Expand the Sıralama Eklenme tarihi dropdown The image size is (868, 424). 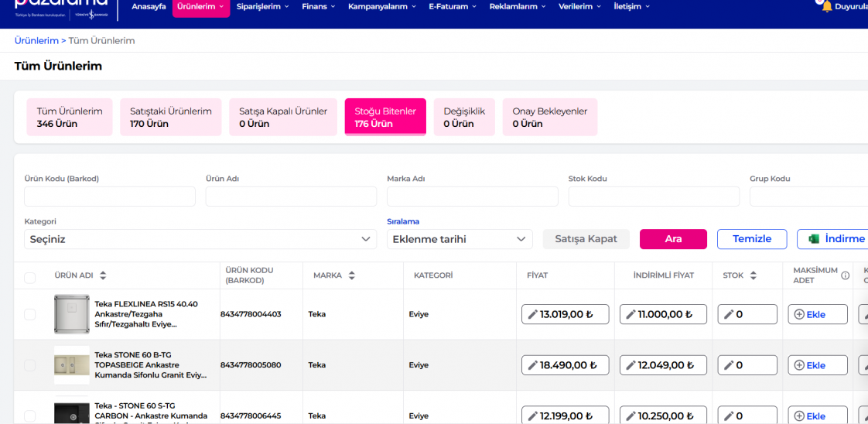point(459,239)
